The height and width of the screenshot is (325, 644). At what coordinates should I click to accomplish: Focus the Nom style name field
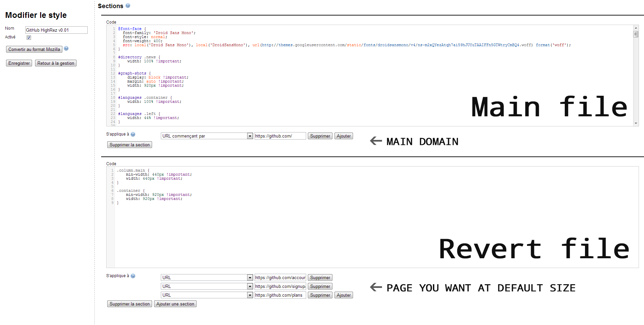[x=56, y=30]
